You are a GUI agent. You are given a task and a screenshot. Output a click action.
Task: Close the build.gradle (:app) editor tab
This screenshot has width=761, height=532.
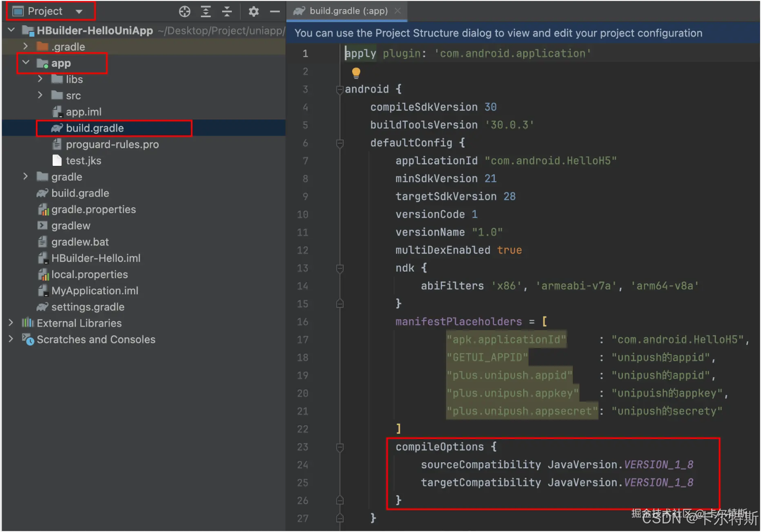398,11
